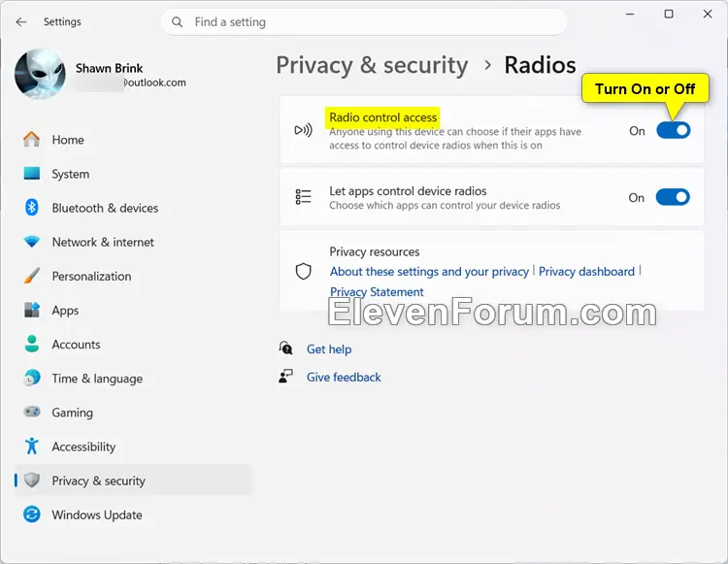Click Privacy & security breadcrumb

pos(373,65)
